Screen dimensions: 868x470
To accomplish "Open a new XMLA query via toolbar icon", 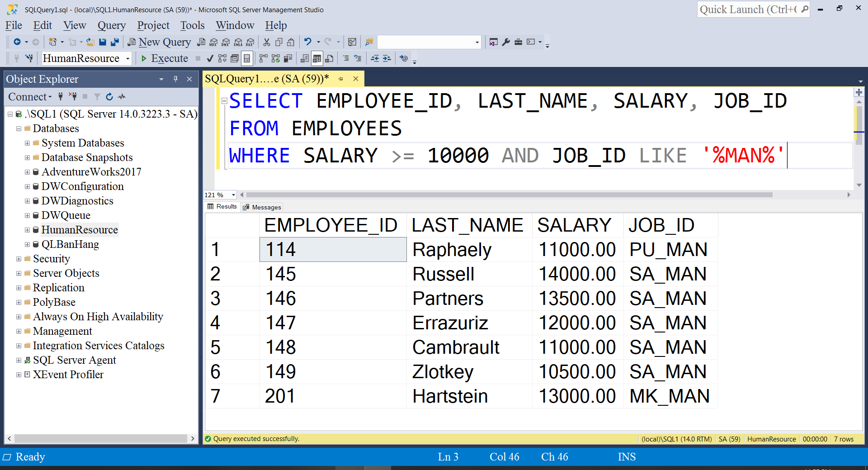I will tap(238, 42).
